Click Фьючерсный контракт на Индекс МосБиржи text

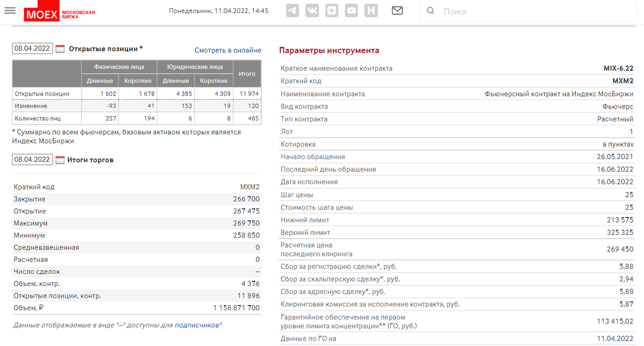[559, 93]
